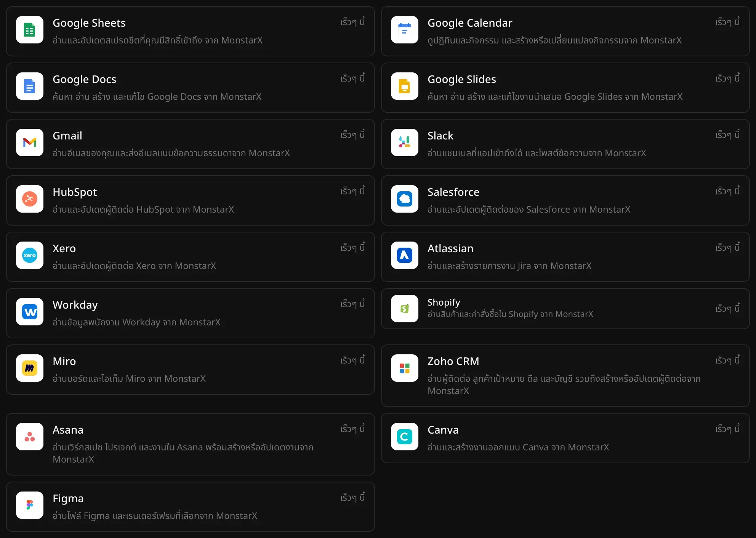756x538 pixels.
Task: Select the Google Calendar title
Action: coord(470,23)
